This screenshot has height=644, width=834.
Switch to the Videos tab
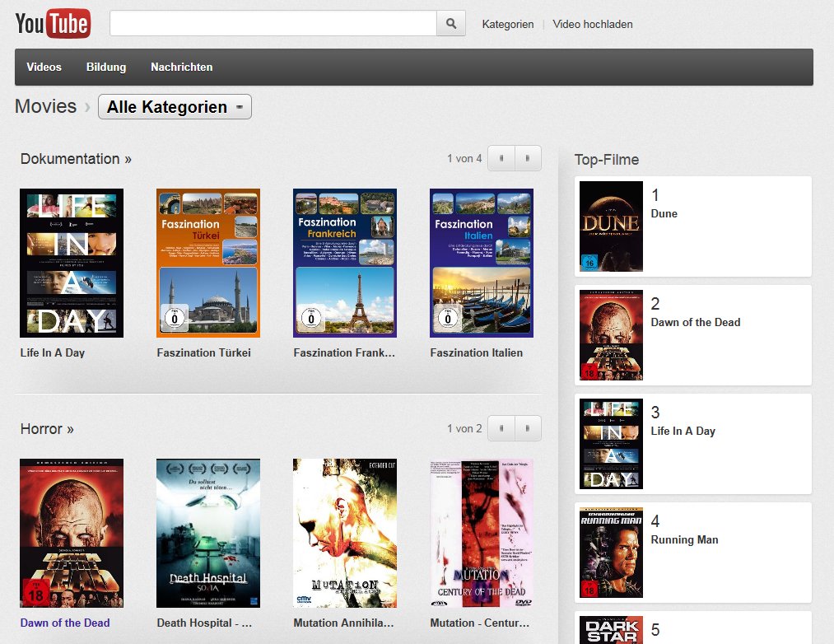pos(44,67)
